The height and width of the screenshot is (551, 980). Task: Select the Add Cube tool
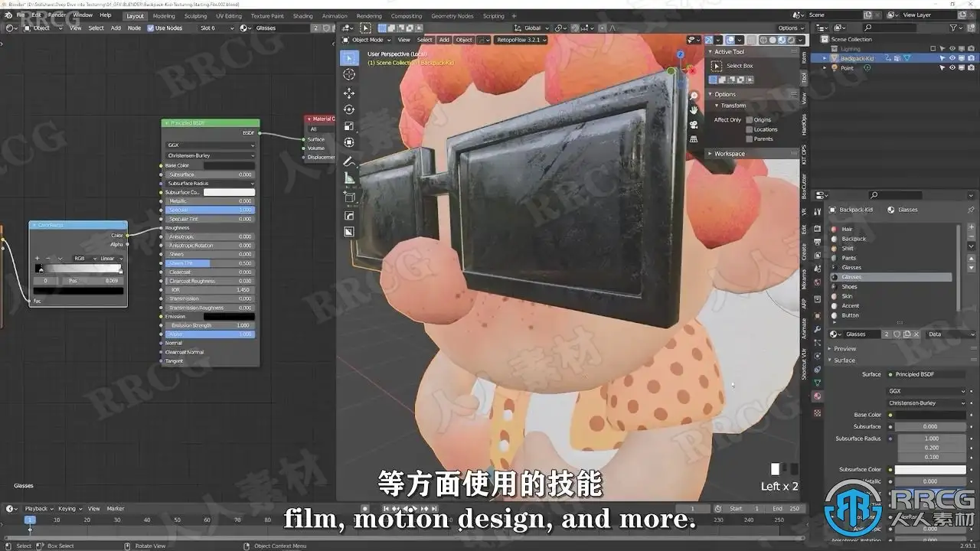(349, 197)
